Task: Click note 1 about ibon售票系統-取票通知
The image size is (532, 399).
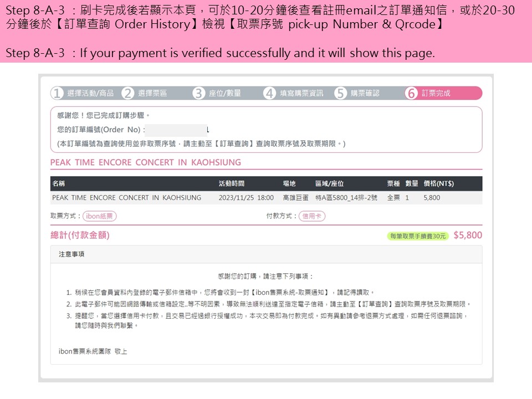Action: (x=224, y=293)
